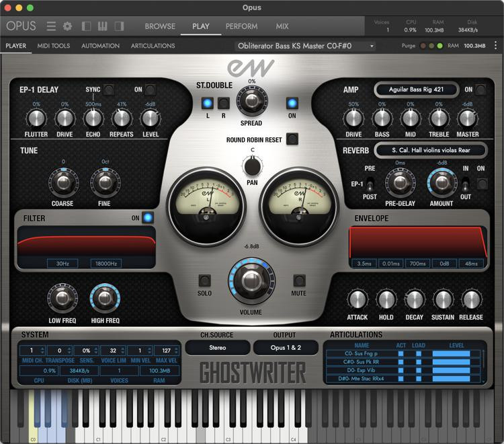Toggle the Amp ON button
Screen dimensions: 504x444
point(482,89)
